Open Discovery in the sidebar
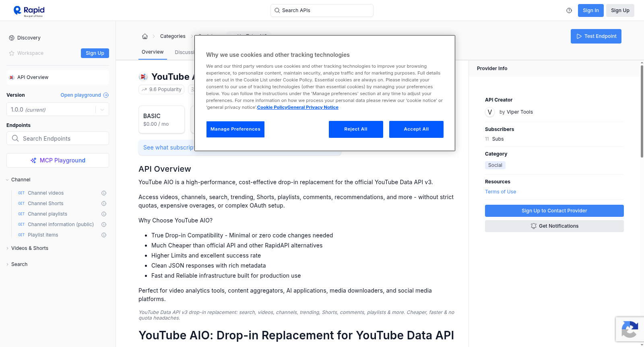Viewport: 644px width, 347px height. 29,38
